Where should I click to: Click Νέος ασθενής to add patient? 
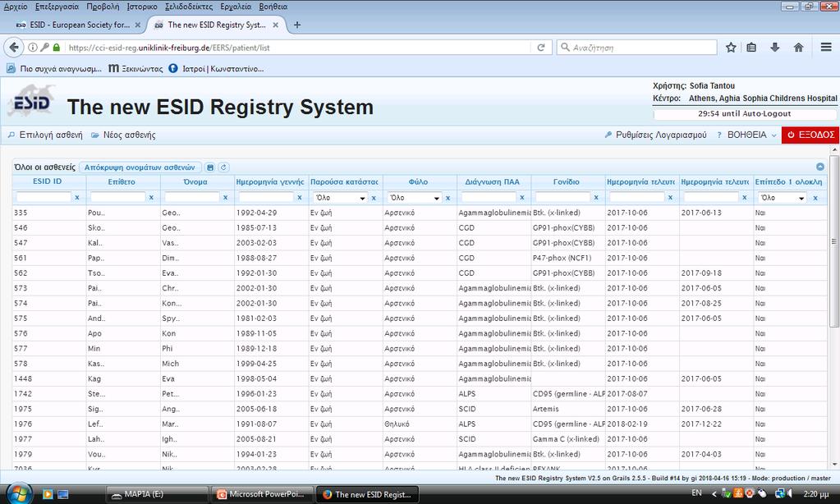click(x=123, y=135)
